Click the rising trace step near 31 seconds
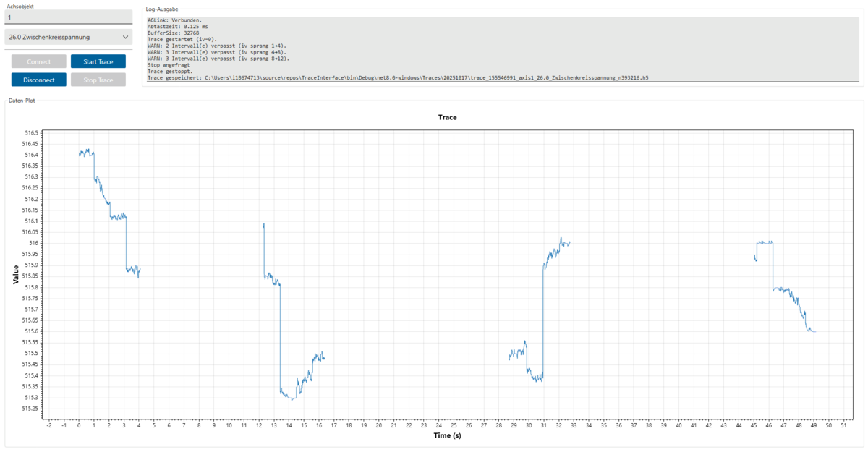868x452 pixels. tap(543, 318)
